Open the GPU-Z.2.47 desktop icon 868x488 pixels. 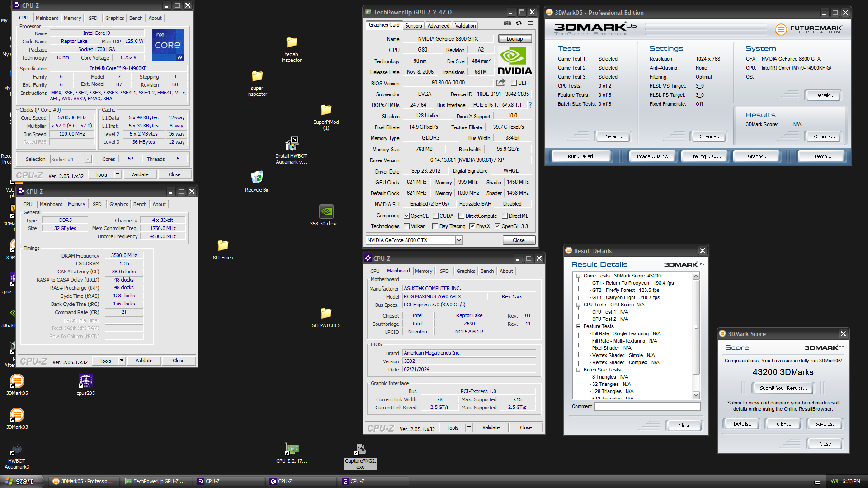pos(292,453)
